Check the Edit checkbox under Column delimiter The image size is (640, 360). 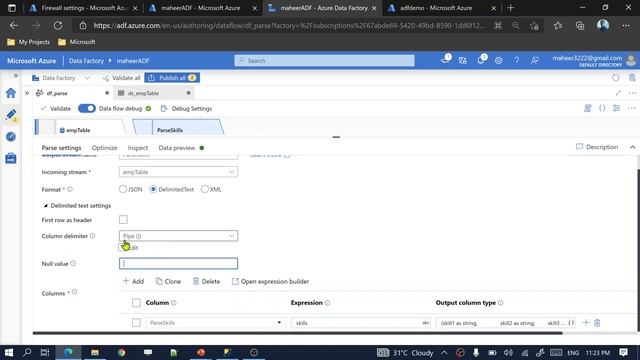(123, 247)
